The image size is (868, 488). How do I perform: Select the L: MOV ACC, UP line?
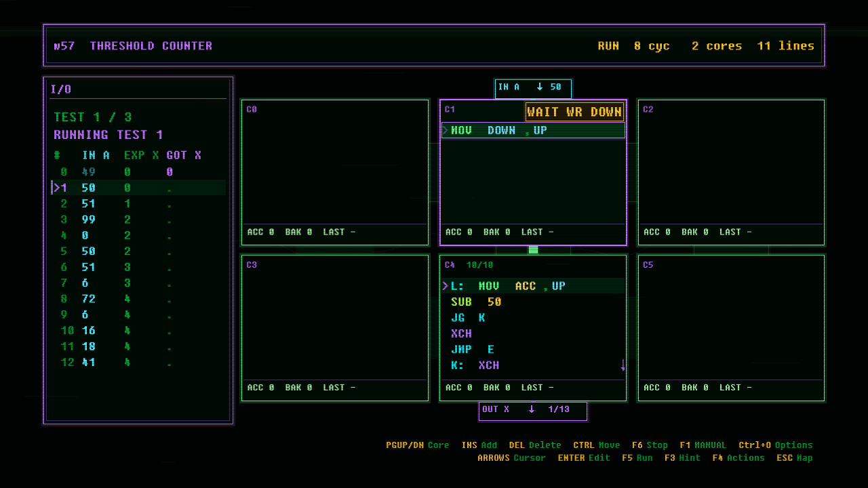pos(533,286)
